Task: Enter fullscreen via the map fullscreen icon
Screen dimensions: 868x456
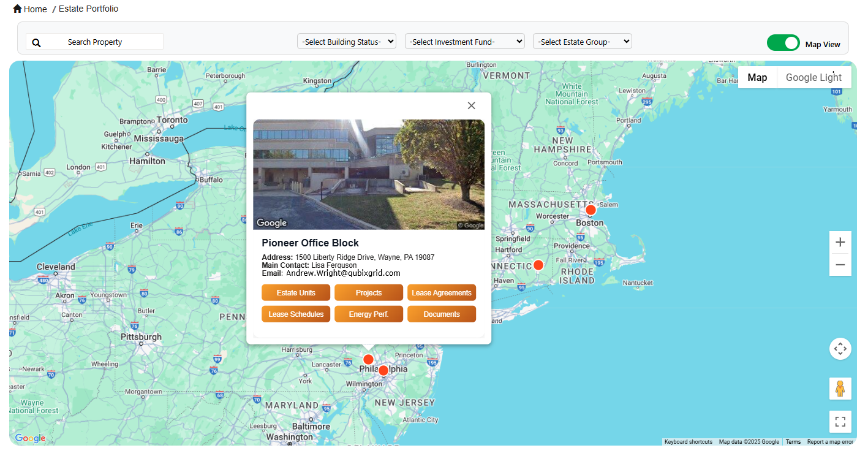Action: 840,422
